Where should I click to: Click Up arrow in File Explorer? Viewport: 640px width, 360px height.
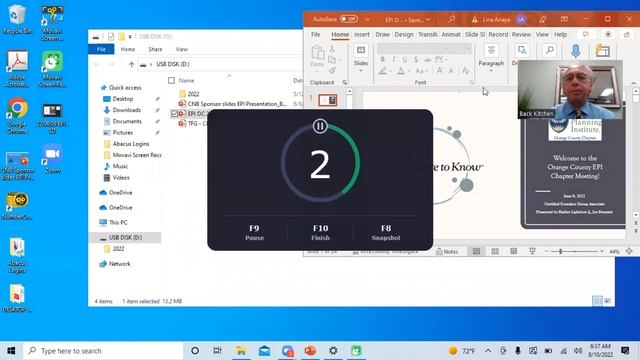click(131, 64)
